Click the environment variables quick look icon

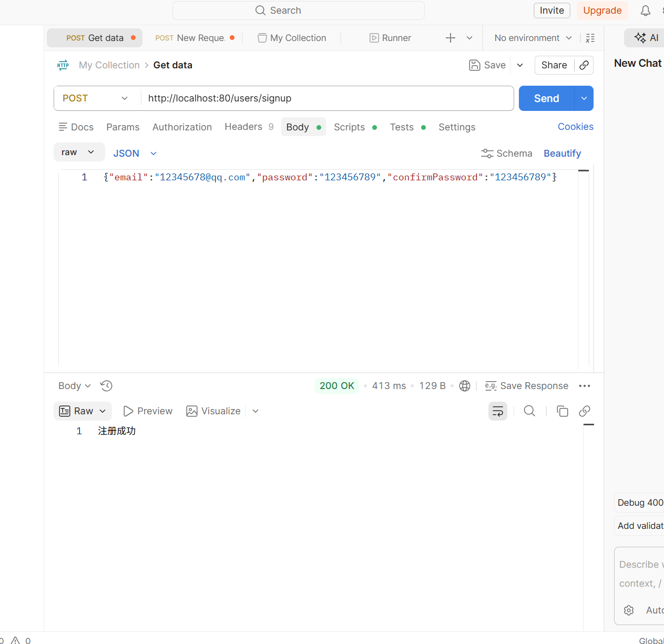tap(590, 38)
